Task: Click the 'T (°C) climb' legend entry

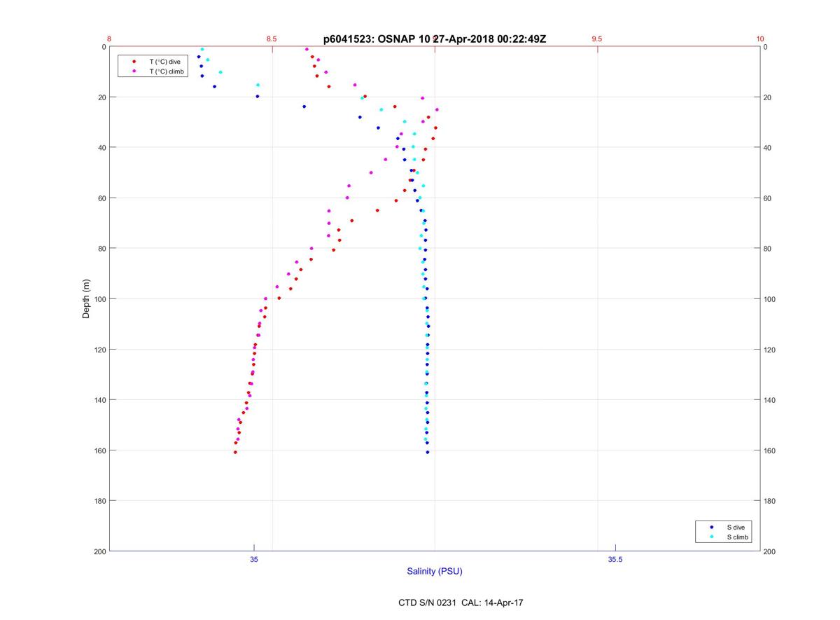Action: tap(167, 71)
